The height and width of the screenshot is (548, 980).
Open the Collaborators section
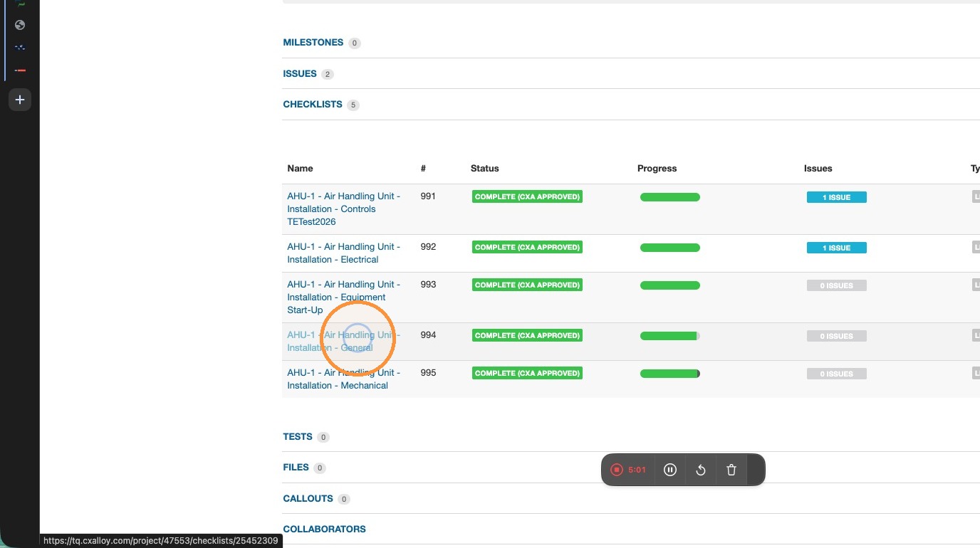point(325,529)
